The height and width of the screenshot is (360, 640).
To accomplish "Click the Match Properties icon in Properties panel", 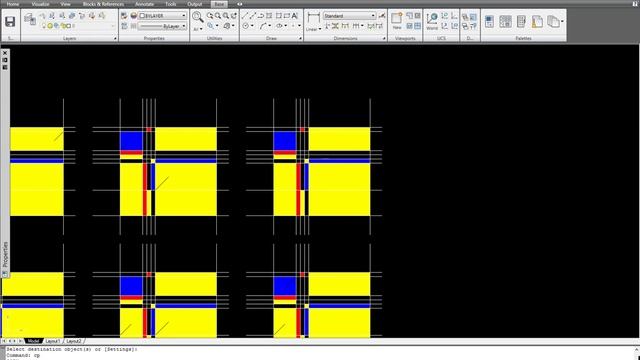I will pos(124,16).
